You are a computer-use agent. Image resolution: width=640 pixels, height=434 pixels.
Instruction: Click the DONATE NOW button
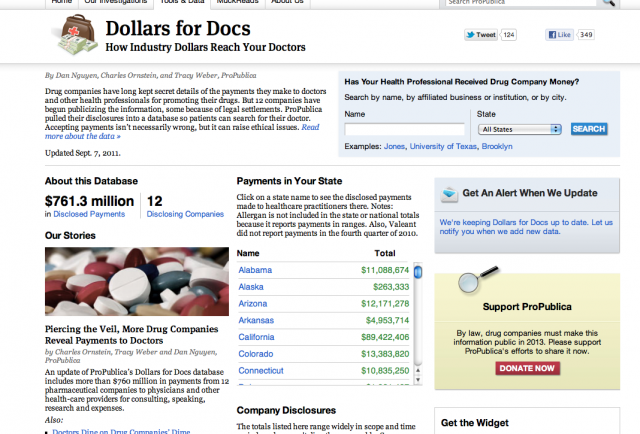click(x=527, y=368)
